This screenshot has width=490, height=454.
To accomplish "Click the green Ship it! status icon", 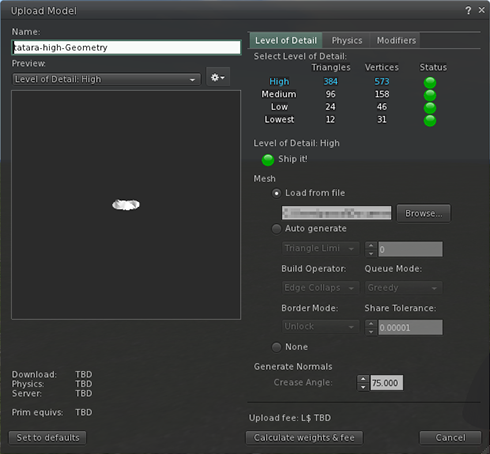I will pos(268,160).
